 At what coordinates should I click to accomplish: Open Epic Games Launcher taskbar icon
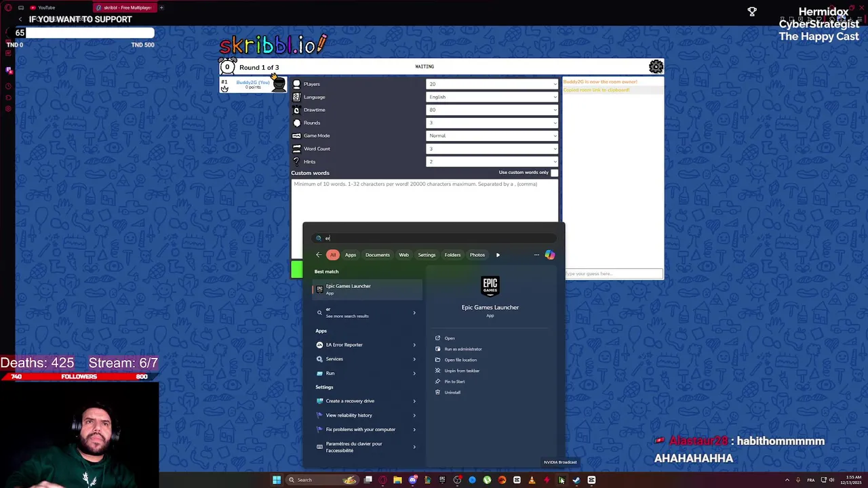[442, 480]
